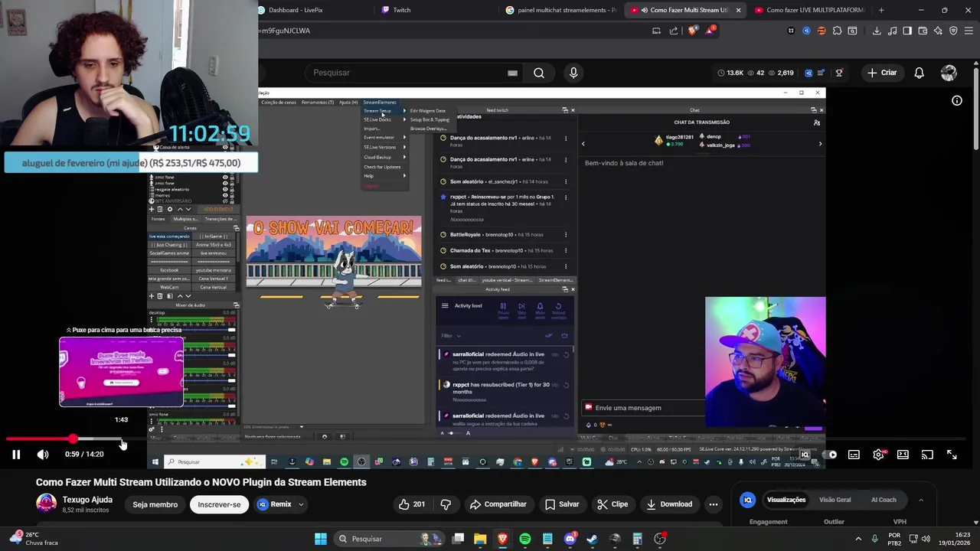
Task: Open Spotify from the taskbar
Action: (524, 539)
